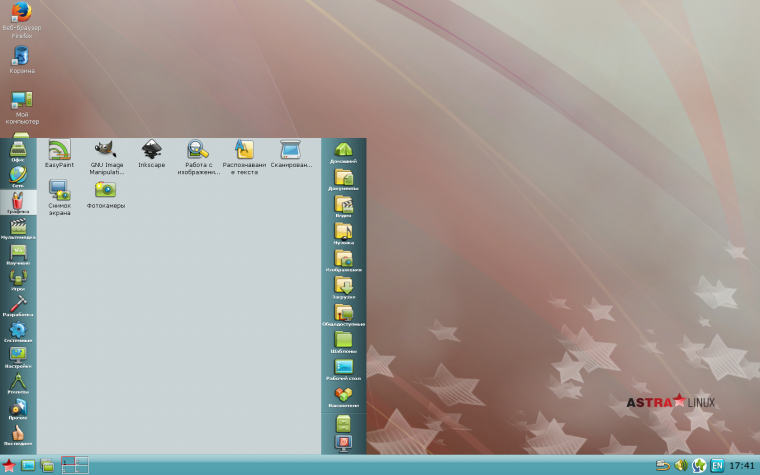Open the Общедоступные shared folder
The height and width of the screenshot is (475, 760).
(x=343, y=315)
